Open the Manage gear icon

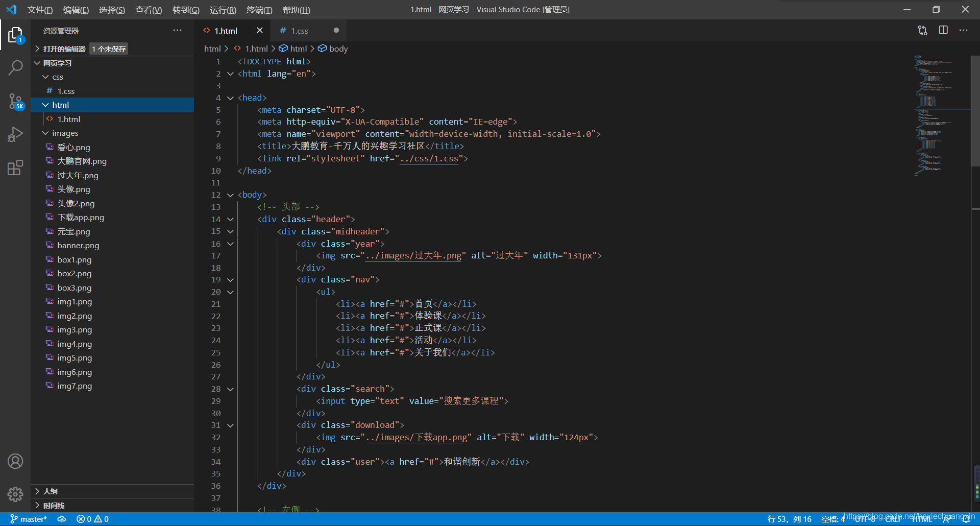click(x=15, y=494)
